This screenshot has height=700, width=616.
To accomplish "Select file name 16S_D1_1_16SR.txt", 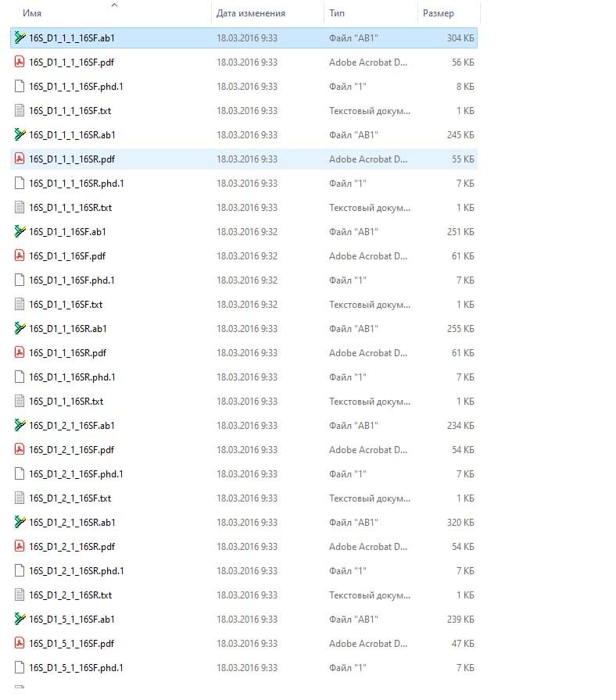I will coord(66,402).
